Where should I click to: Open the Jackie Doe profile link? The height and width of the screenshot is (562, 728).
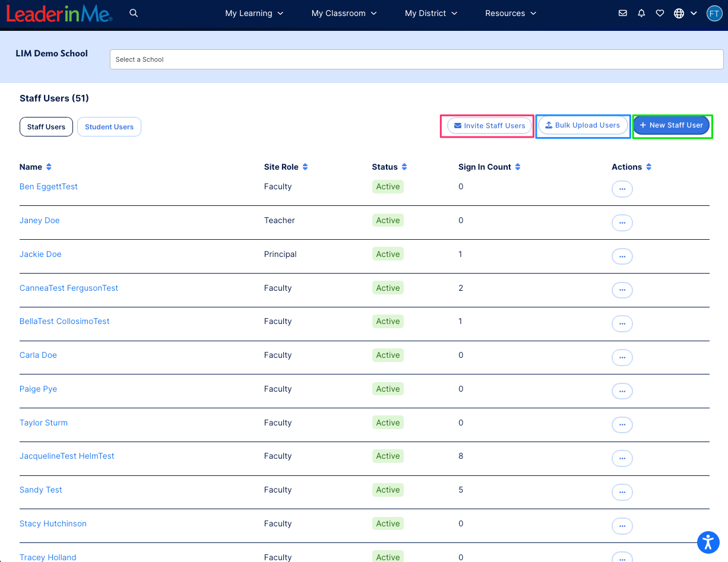pos(40,254)
